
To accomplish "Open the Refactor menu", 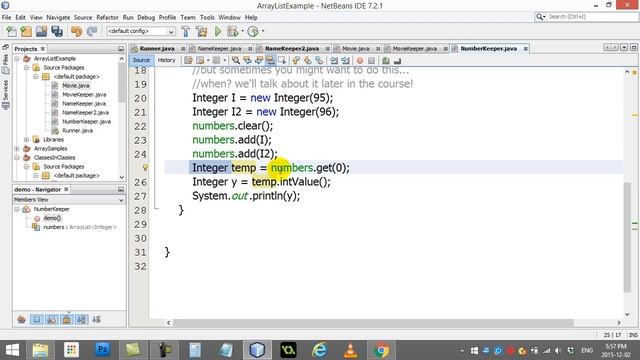I will [107, 17].
